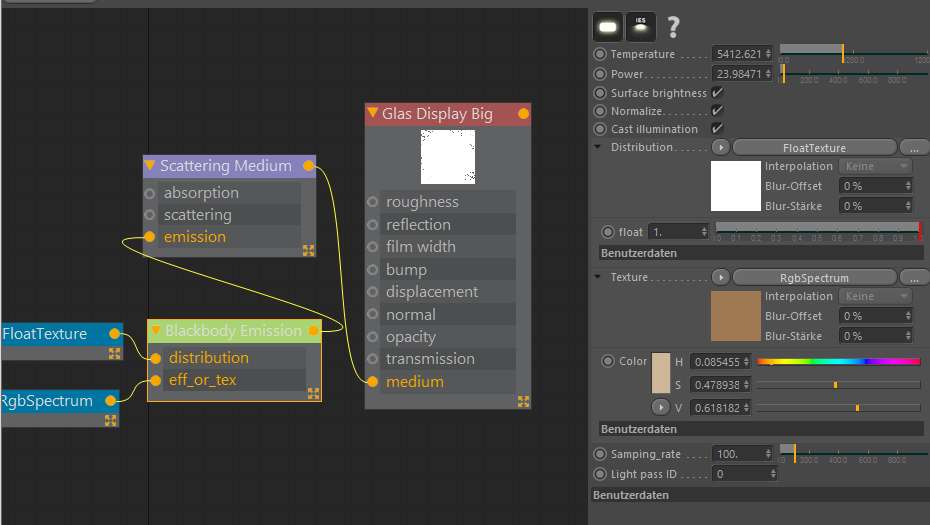Click the RgbSpectrum texture button
The image size is (930, 525).
coord(813,278)
